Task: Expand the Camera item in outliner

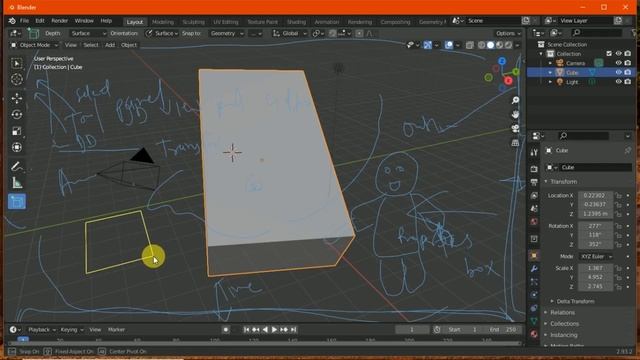Action: click(x=550, y=63)
